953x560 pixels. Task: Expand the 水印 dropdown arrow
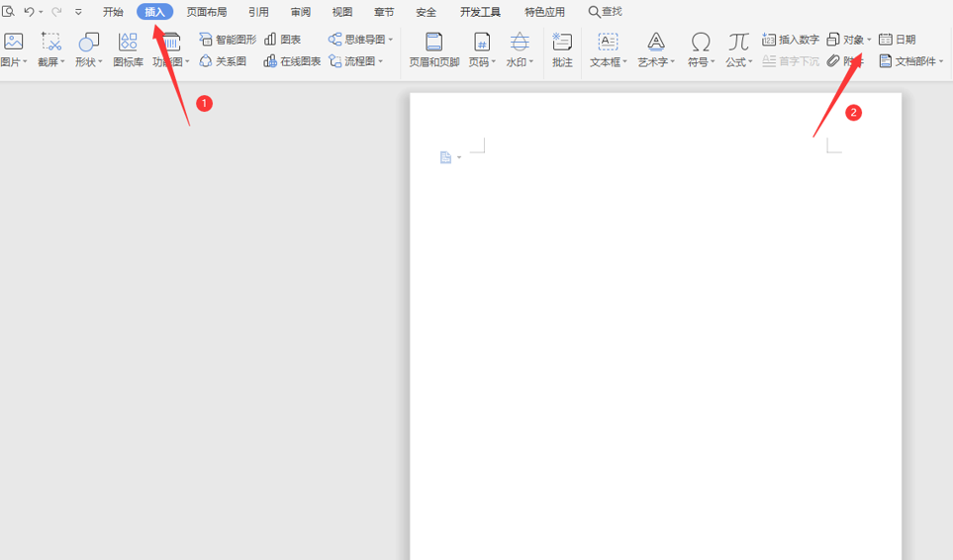(x=531, y=62)
